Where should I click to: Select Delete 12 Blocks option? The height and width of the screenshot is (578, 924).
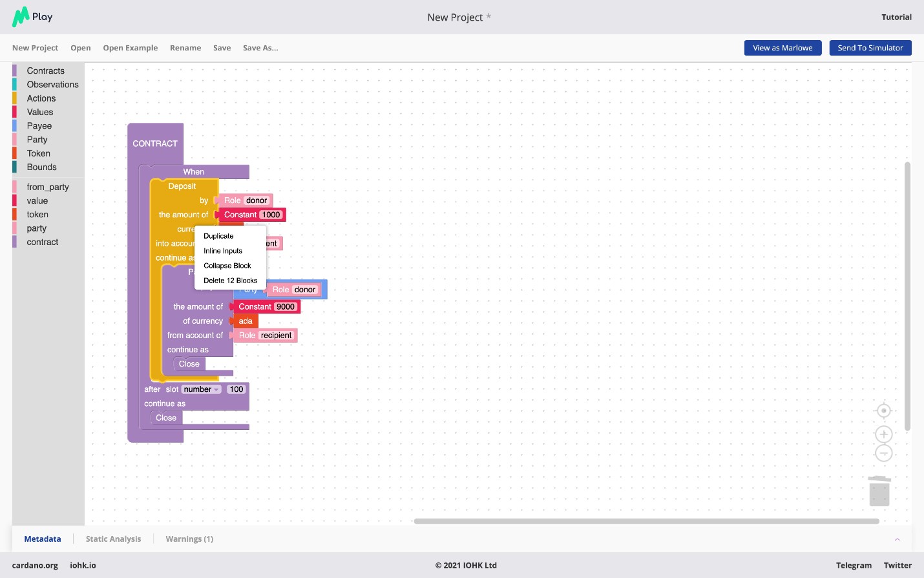coord(231,281)
